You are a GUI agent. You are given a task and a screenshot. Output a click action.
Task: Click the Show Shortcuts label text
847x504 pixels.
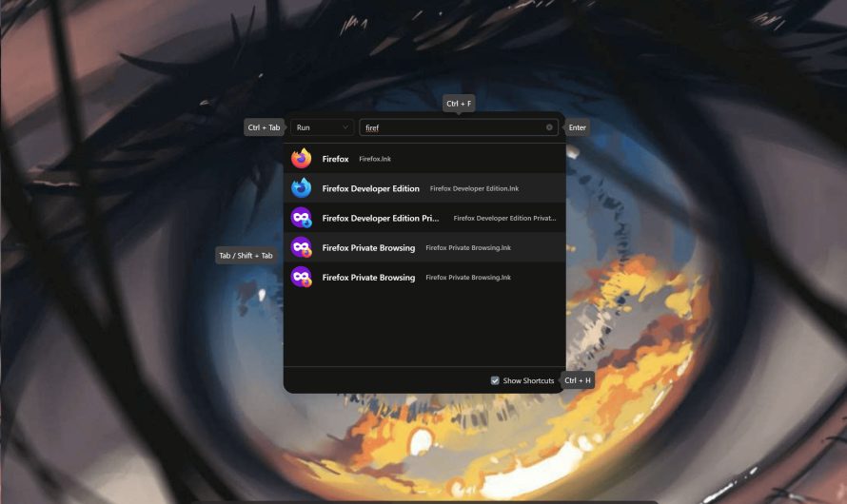point(528,380)
